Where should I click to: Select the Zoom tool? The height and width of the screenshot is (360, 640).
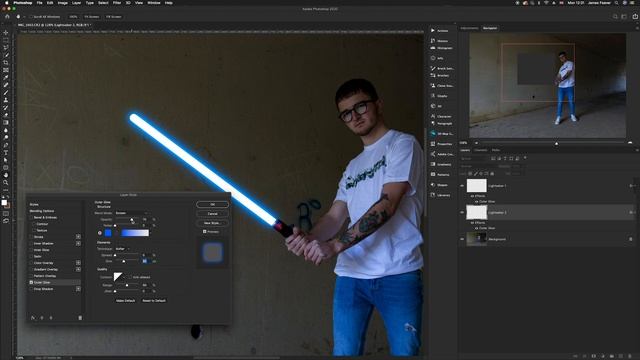coord(6,182)
